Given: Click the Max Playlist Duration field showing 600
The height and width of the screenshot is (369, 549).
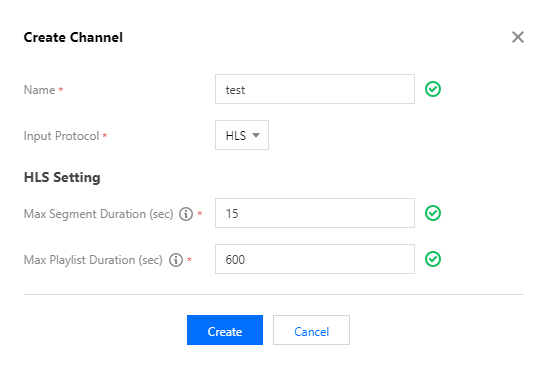Looking at the screenshot, I should click(315, 259).
